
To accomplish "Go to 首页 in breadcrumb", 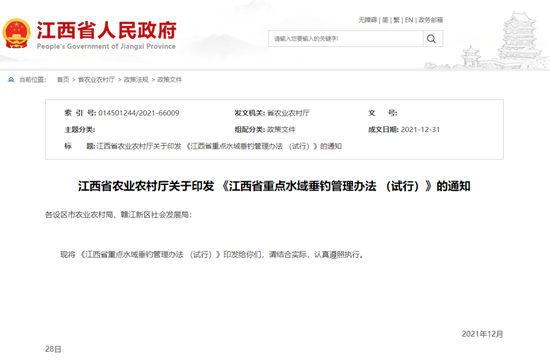I will coord(63,80).
